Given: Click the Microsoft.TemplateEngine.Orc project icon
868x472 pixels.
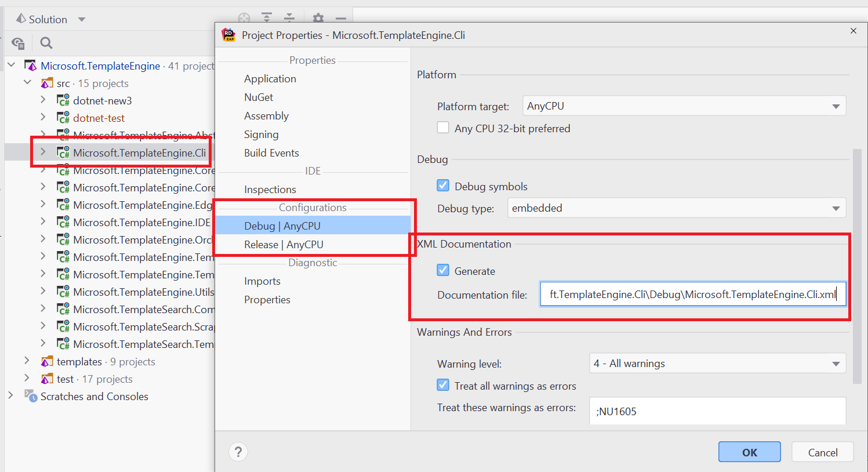Looking at the screenshot, I should (63, 239).
